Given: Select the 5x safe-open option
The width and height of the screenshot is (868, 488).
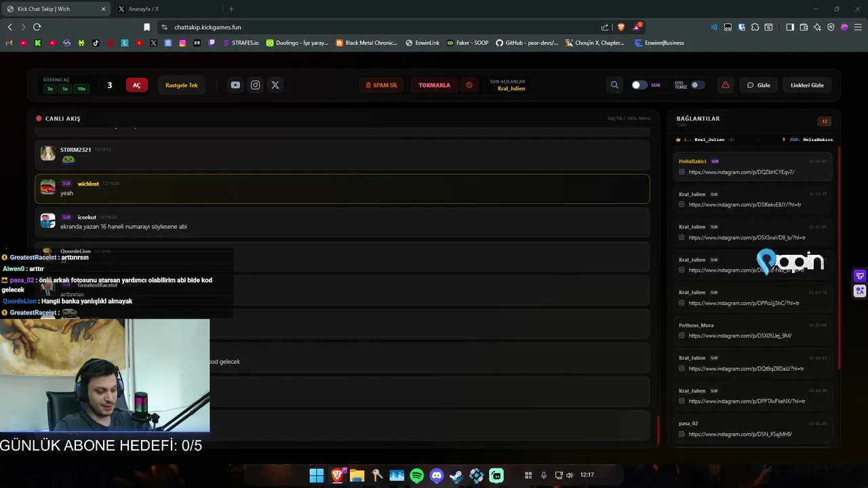Looking at the screenshot, I should [65, 89].
